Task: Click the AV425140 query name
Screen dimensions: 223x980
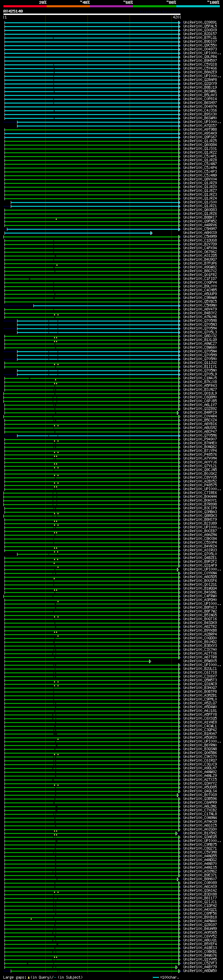Action: (x=13, y=11)
